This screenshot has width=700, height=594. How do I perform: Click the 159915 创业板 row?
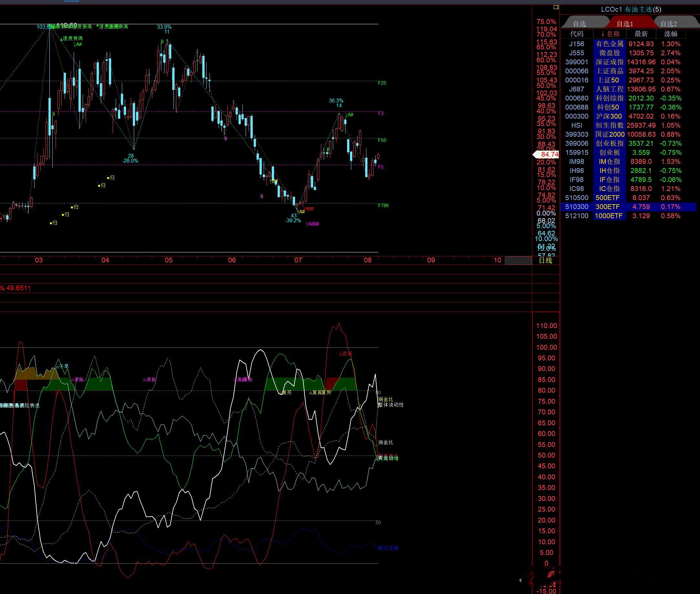[x=628, y=153]
